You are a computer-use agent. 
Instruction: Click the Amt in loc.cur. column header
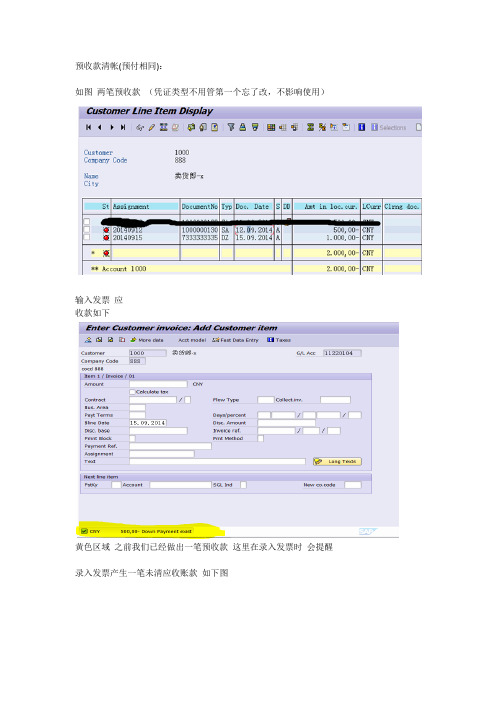tap(326, 206)
